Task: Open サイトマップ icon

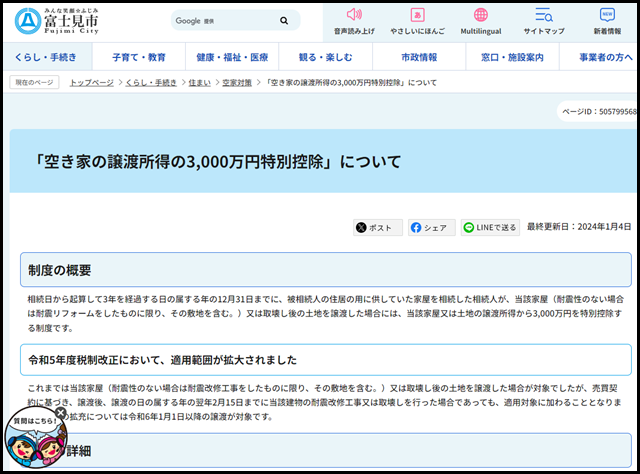Action: [544, 15]
